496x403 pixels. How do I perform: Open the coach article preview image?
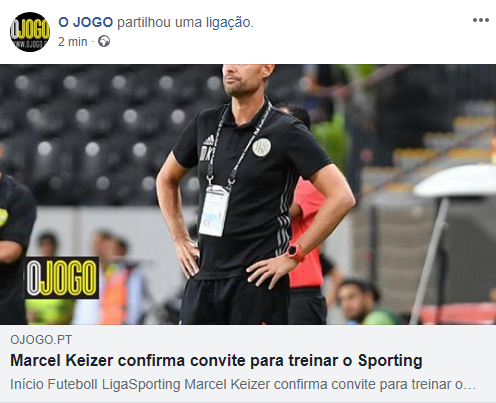(x=248, y=194)
